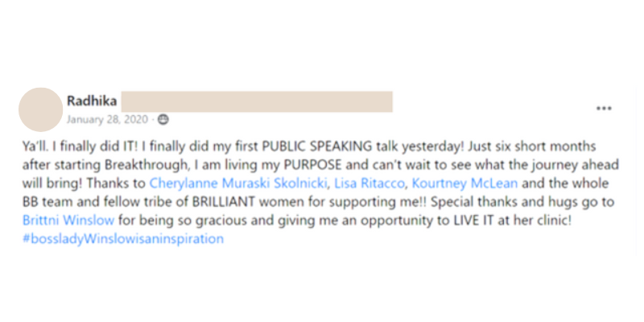
Task: Open Kourtney McLean's tagged profile
Action: click(x=464, y=184)
